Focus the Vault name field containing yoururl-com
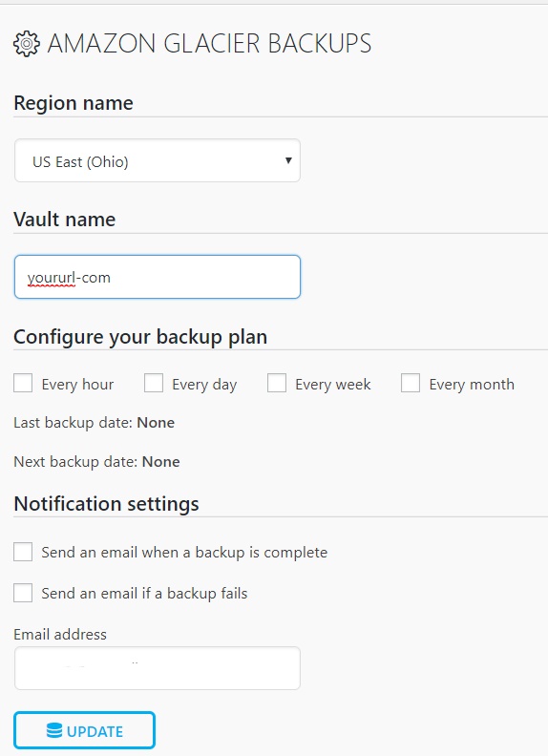Viewport: 548px width, 756px height. click(x=158, y=277)
